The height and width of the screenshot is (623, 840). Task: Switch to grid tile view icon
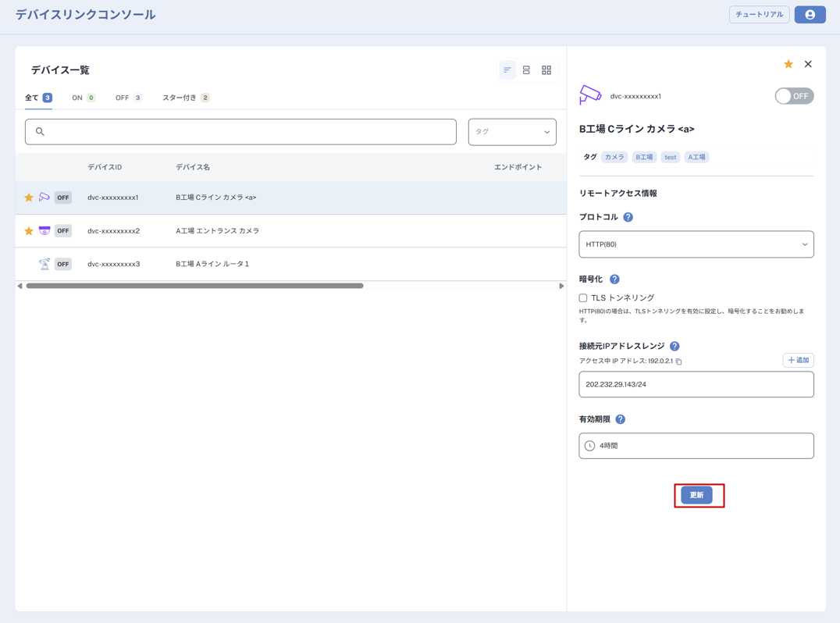pyautogui.click(x=546, y=70)
